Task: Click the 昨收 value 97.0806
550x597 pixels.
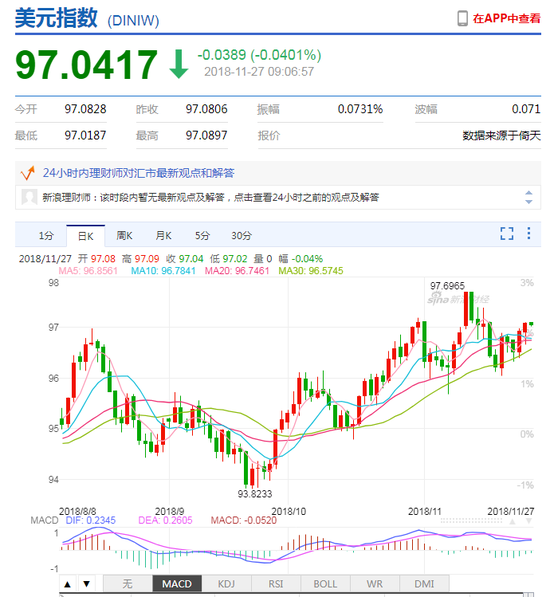Action: click(206, 109)
